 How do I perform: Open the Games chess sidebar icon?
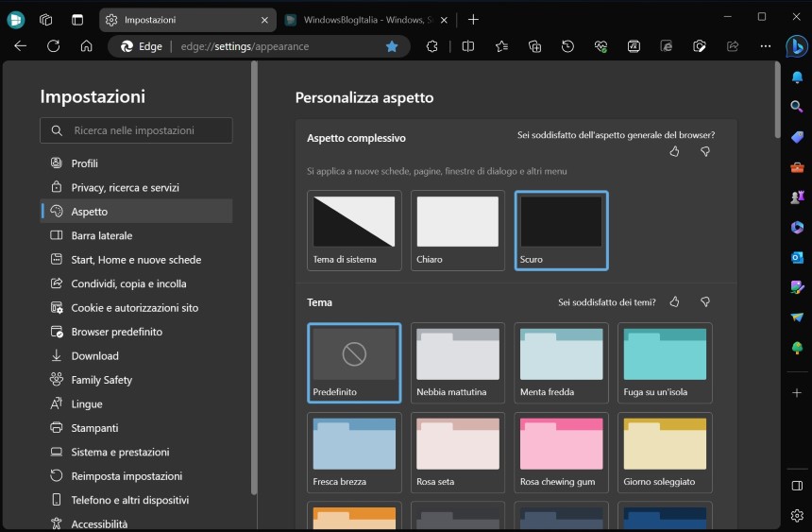pos(798,197)
